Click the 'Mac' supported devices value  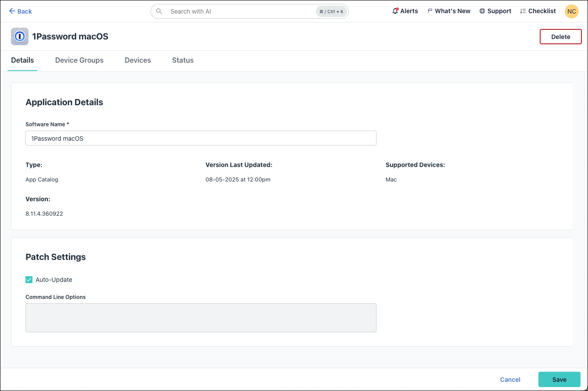coord(391,180)
